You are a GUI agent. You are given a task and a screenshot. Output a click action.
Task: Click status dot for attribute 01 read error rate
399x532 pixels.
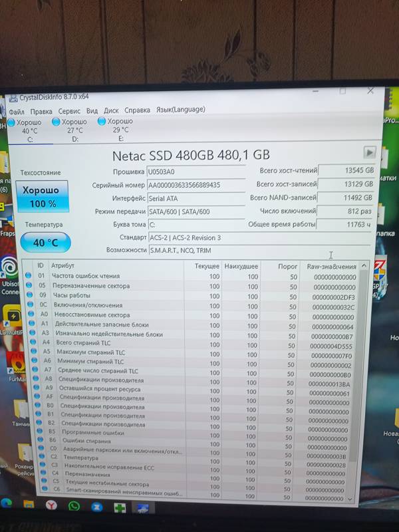point(28,275)
